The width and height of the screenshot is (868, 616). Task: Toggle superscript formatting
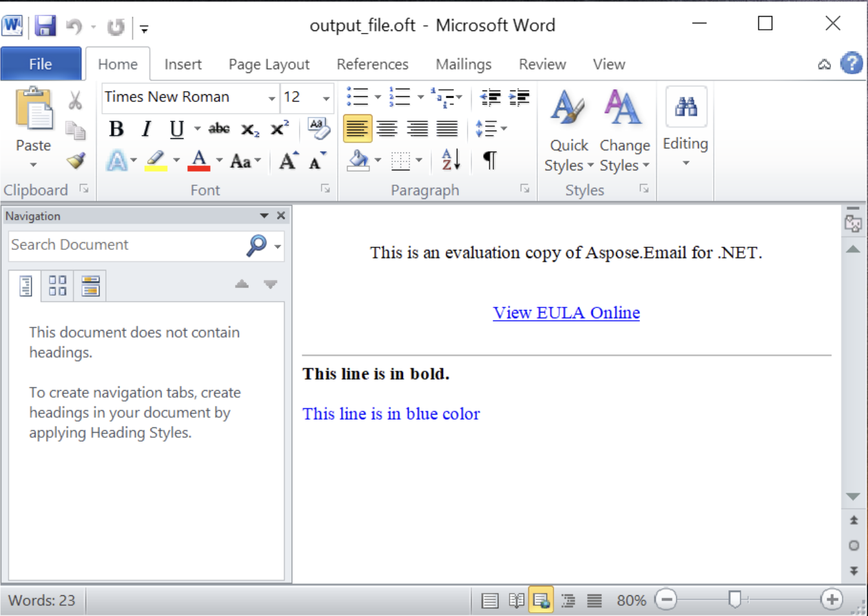click(278, 128)
